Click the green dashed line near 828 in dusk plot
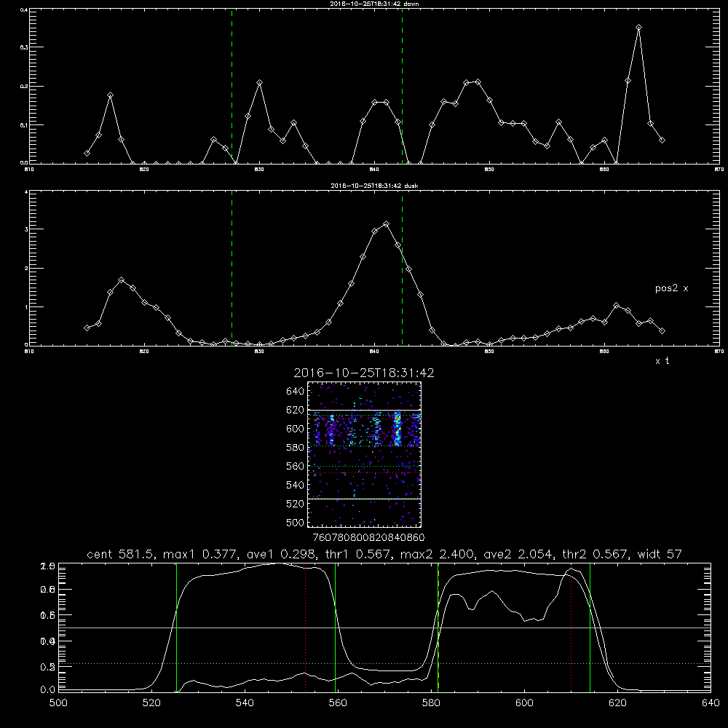728x728 pixels. pyautogui.click(x=232, y=269)
